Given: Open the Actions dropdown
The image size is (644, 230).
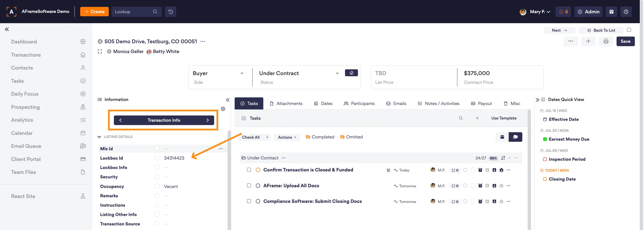Looking at the screenshot, I should (x=287, y=137).
